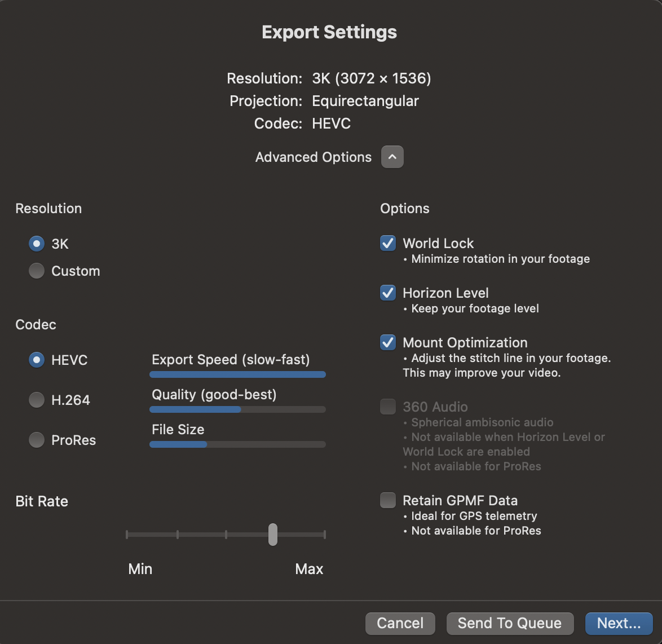Click Send To Queue

click(509, 623)
